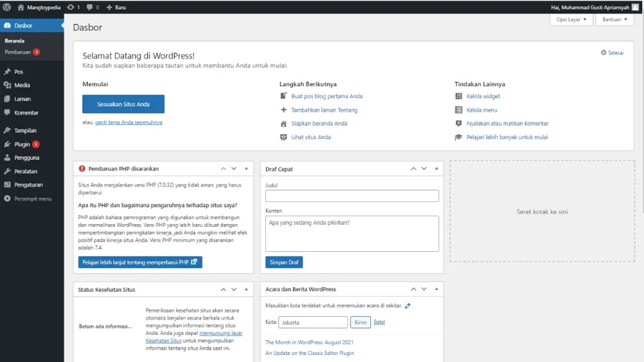Click the Pengguna user icon
Image resolution: width=644 pixels, height=362 pixels.
tap(7, 157)
